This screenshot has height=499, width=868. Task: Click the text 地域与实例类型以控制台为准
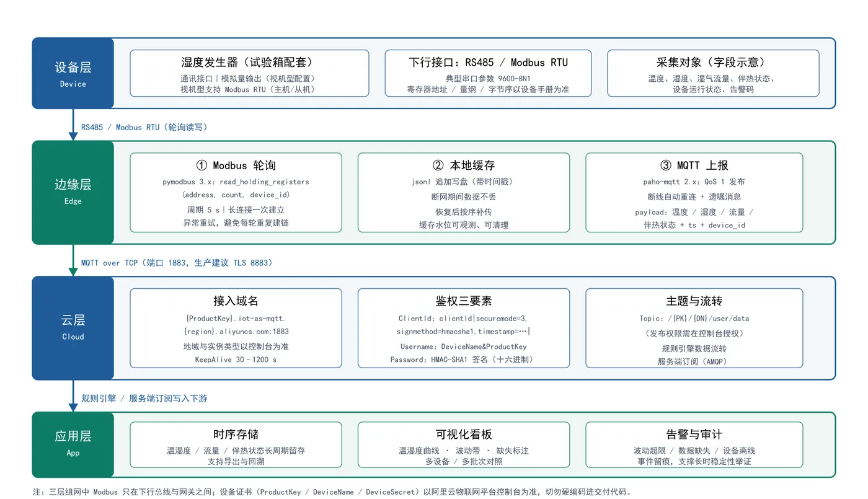click(236, 347)
